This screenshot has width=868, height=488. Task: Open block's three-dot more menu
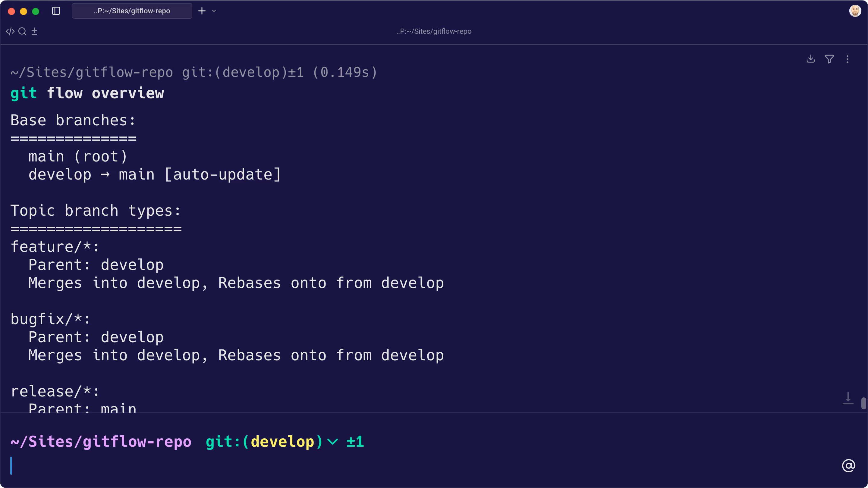coord(848,59)
